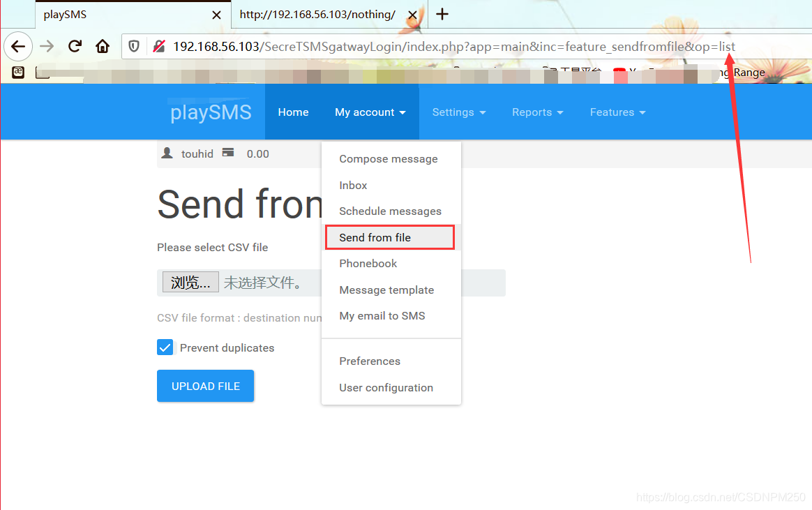The height and width of the screenshot is (510, 812).
Task: Switch to the playSMS browser tab
Action: pyautogui.click(x=133, y=15)
